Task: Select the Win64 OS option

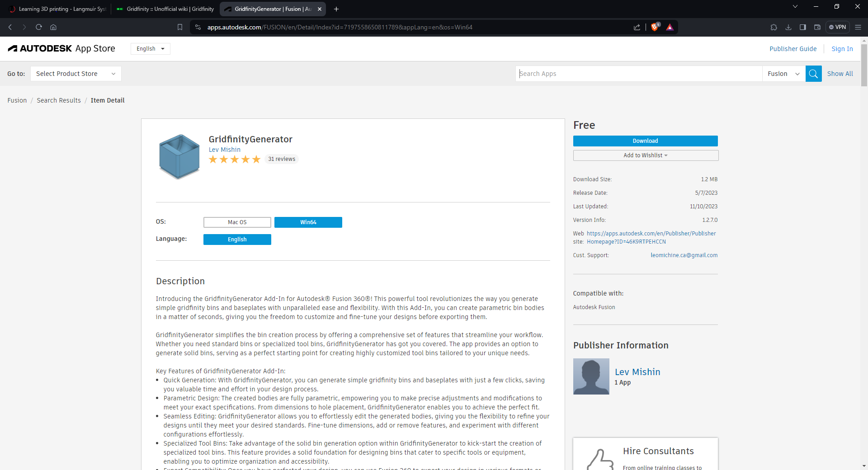Action: [x=308, y=222]
